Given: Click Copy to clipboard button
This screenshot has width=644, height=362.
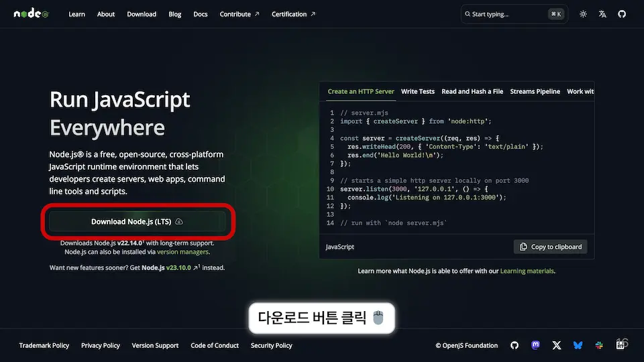Looking at the screenshot, I should click(x=550, y=247).
